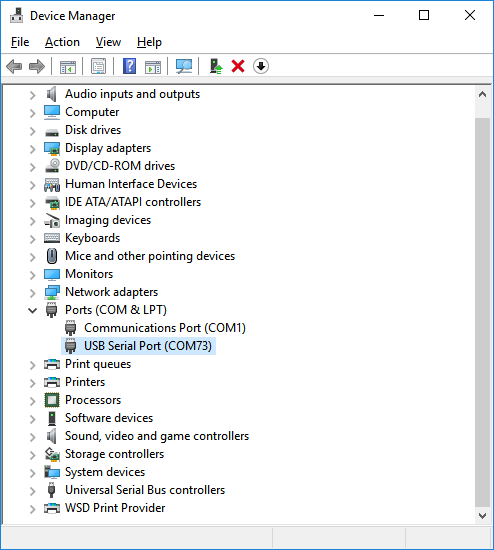The width and height of the screenshot is (494, 550).
Task: Click the red X uninstall device icon
Action: pyautogui.click(x=238, y=66)
